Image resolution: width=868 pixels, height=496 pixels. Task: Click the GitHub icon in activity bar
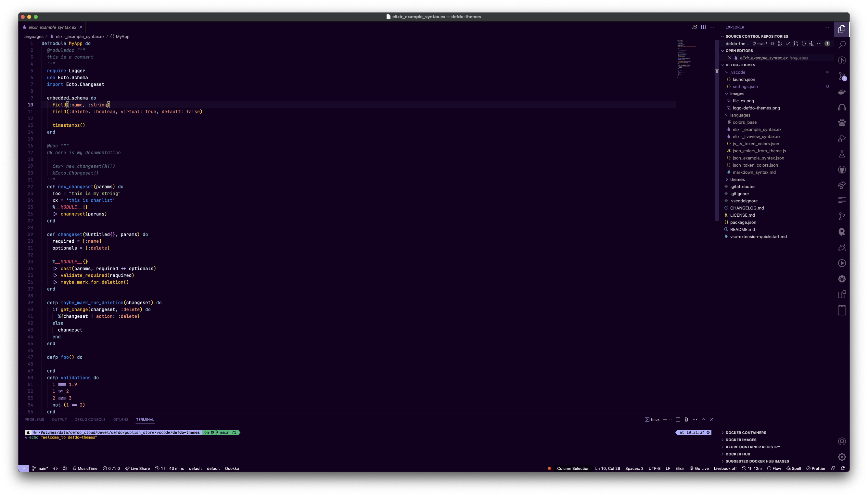(842, 170)
